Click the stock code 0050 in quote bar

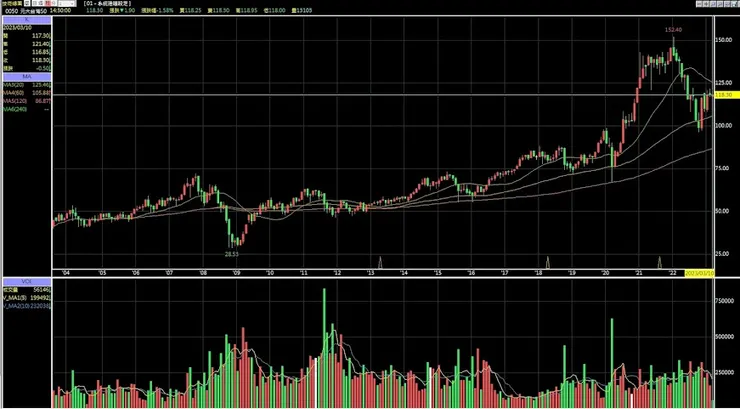(11, 10)
